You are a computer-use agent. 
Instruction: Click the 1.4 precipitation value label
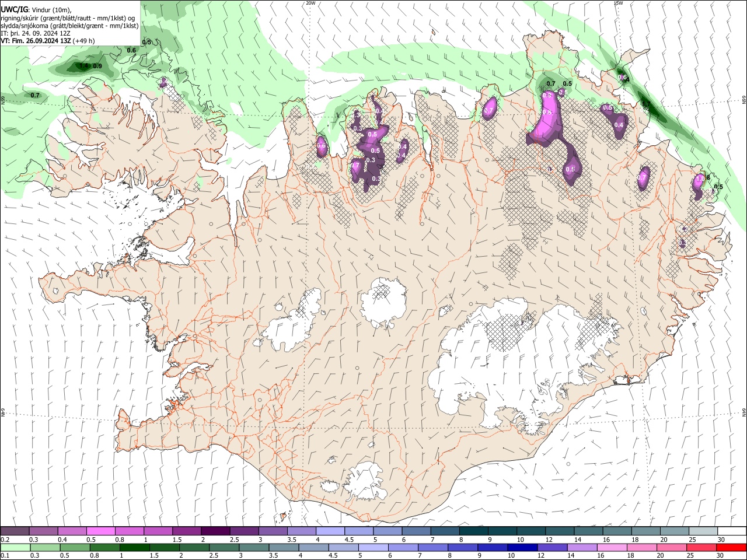[x=84, y=66]
